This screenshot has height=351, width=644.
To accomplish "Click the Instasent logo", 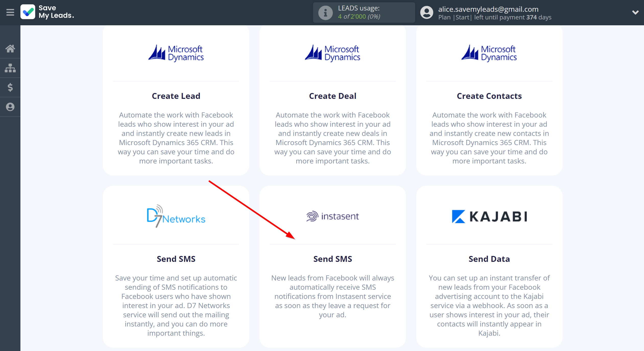I will click(x=332, y=216).
